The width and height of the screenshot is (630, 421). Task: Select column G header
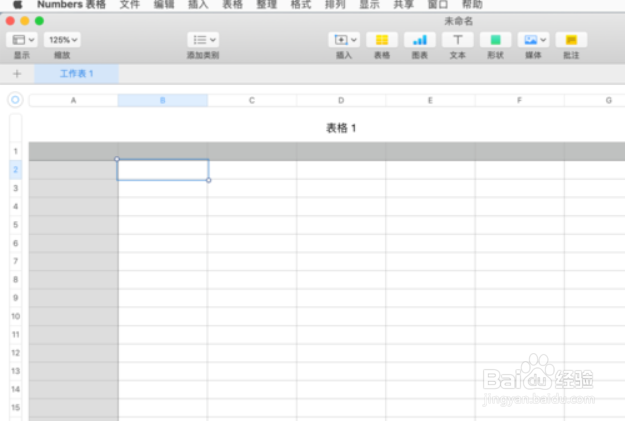595,100
